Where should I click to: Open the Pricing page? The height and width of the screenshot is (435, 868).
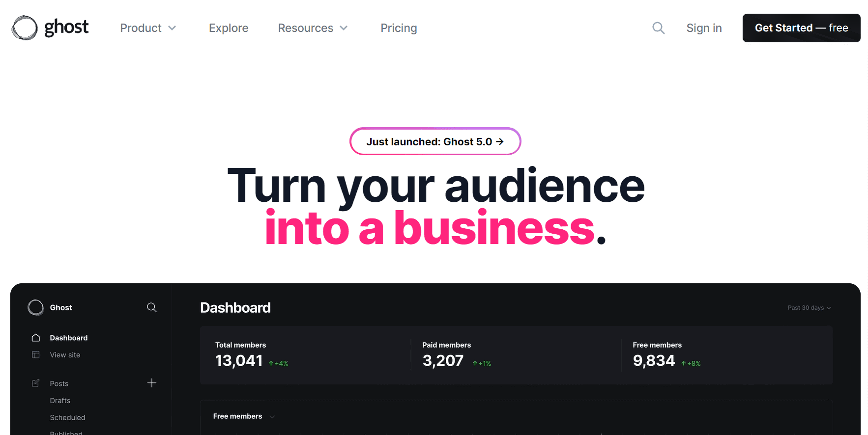pos(399,28)
